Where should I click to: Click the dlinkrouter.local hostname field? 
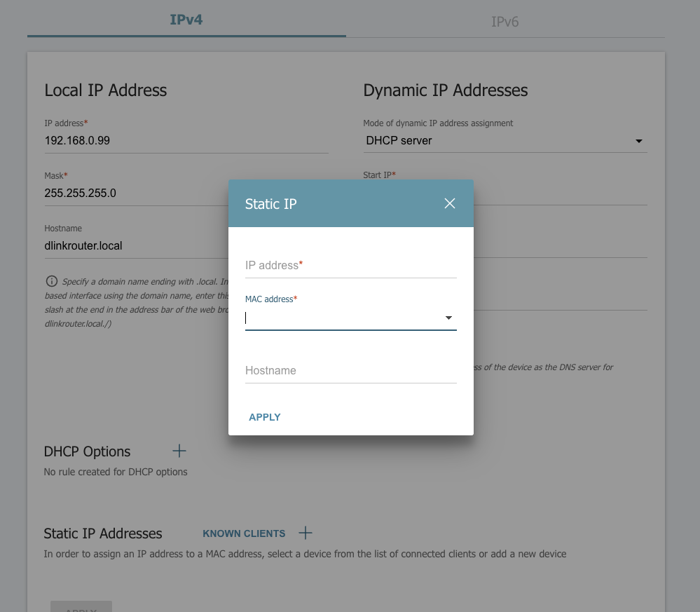133,246
